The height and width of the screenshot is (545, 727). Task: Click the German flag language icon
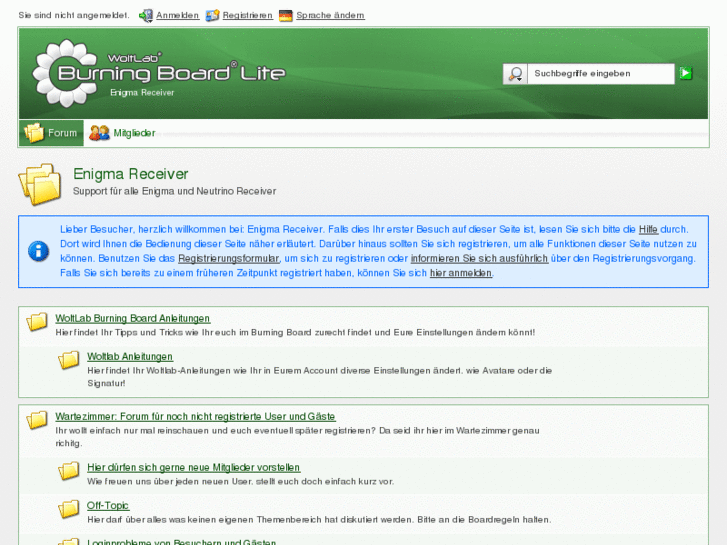coord(286,16)
